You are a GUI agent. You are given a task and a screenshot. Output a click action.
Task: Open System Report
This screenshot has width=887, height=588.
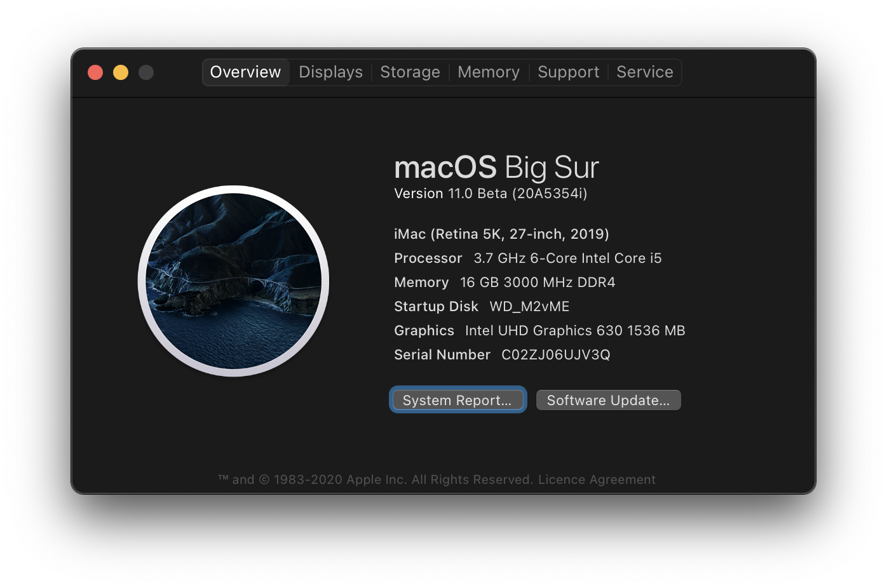click(x=457, y=399)
